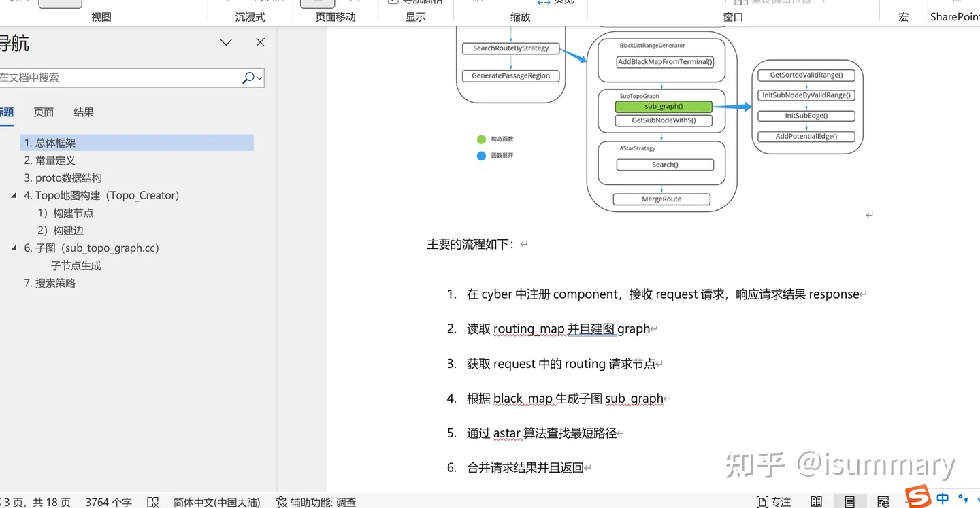The height and width of the screenshot is (508, 980).
Task: Click the Sogou input method icon in tray
Action: click(x=918, y=497)
